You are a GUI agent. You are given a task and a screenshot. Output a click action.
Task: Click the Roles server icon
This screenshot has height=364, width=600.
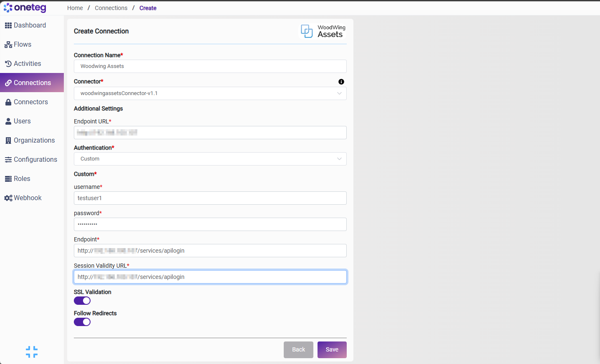click(x=8, y=179)
